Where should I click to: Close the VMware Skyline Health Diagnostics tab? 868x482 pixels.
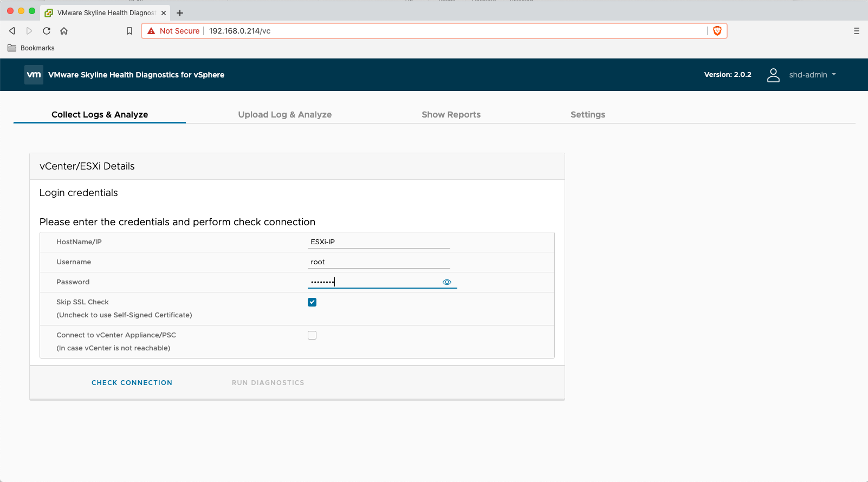(164, 13)
